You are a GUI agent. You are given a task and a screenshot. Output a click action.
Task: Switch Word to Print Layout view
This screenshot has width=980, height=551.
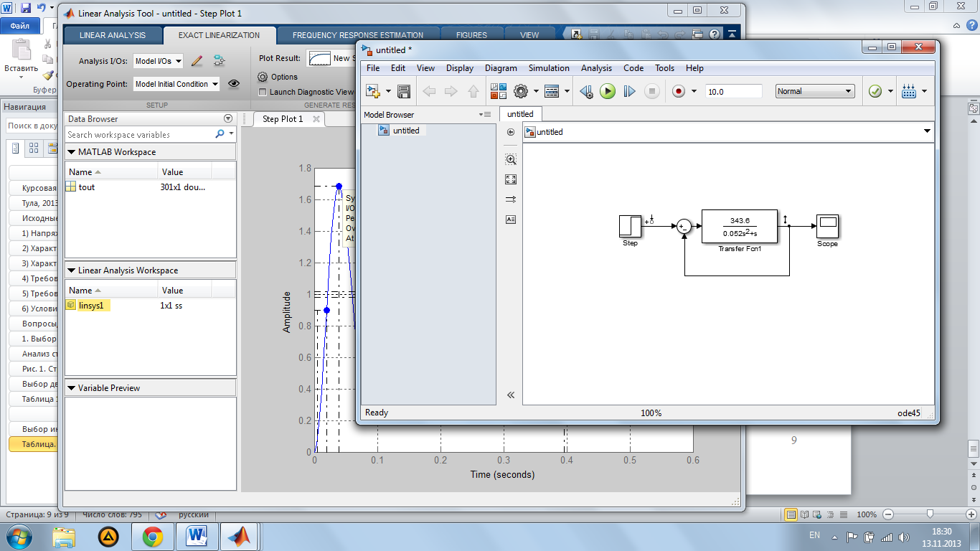(791, 514)
